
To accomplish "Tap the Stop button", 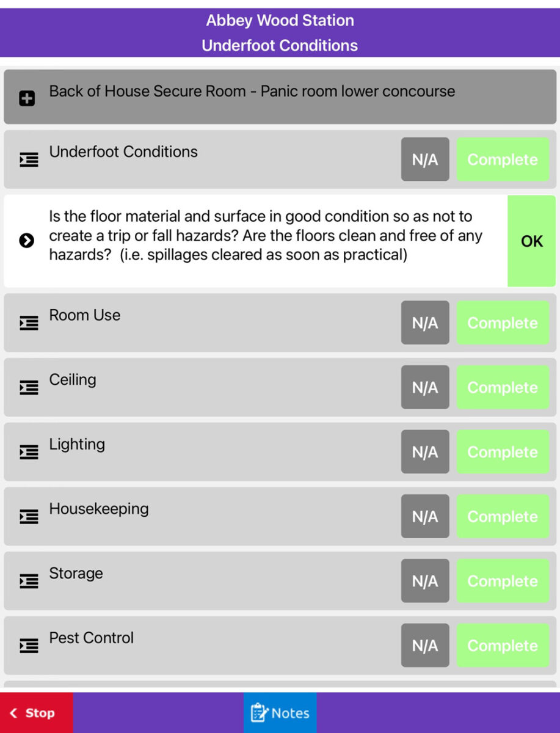I will 37,713.
